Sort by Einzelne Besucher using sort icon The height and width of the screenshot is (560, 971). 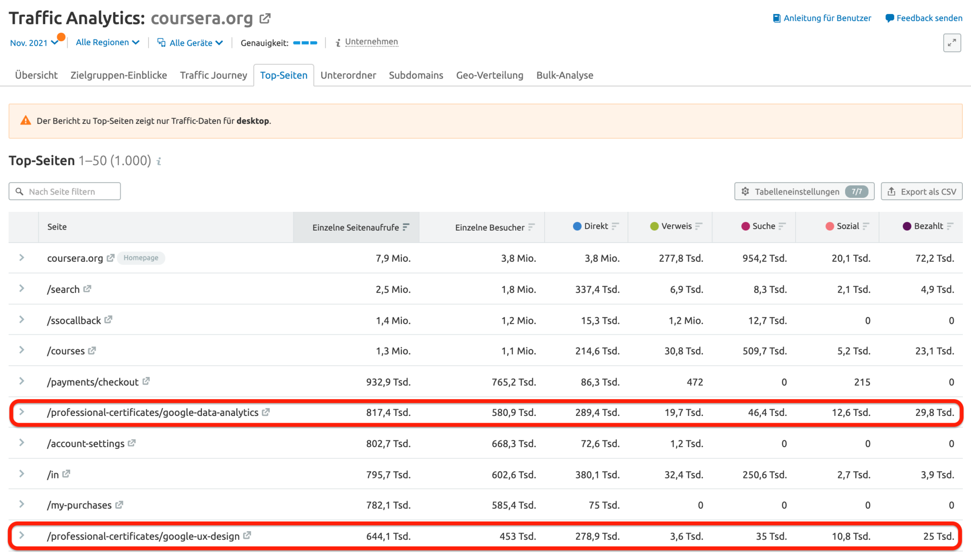[531, 227]
